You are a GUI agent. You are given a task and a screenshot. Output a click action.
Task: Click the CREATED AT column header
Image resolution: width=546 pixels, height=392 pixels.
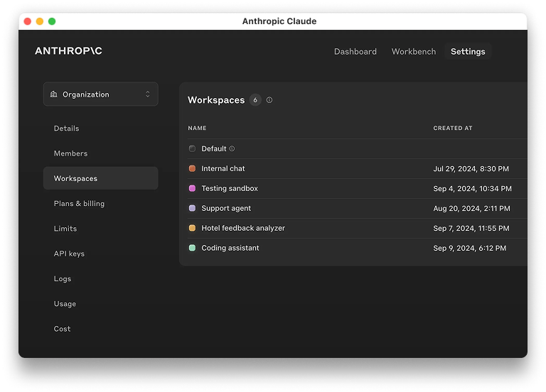point(453,128)
